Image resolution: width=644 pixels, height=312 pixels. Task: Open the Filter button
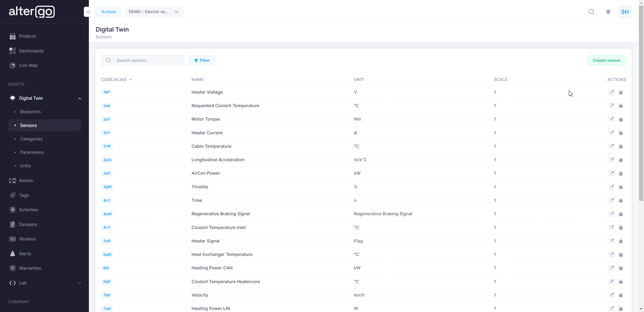point(202,60)
